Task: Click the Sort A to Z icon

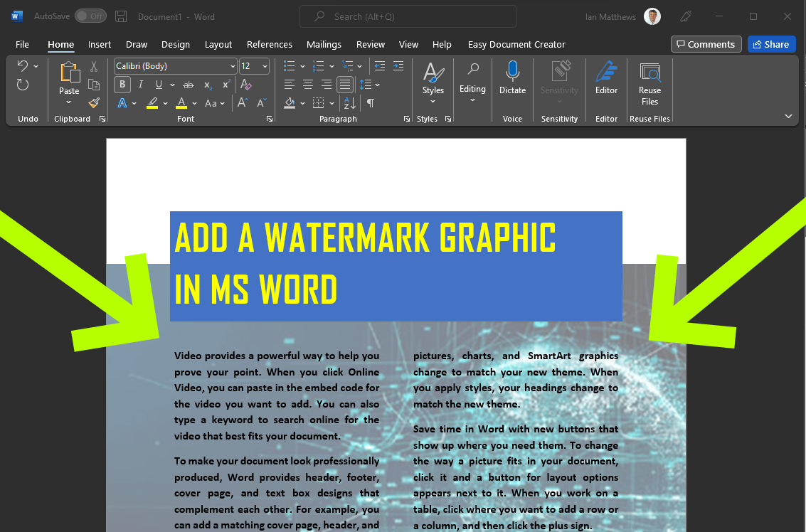Action: (349, 103)
